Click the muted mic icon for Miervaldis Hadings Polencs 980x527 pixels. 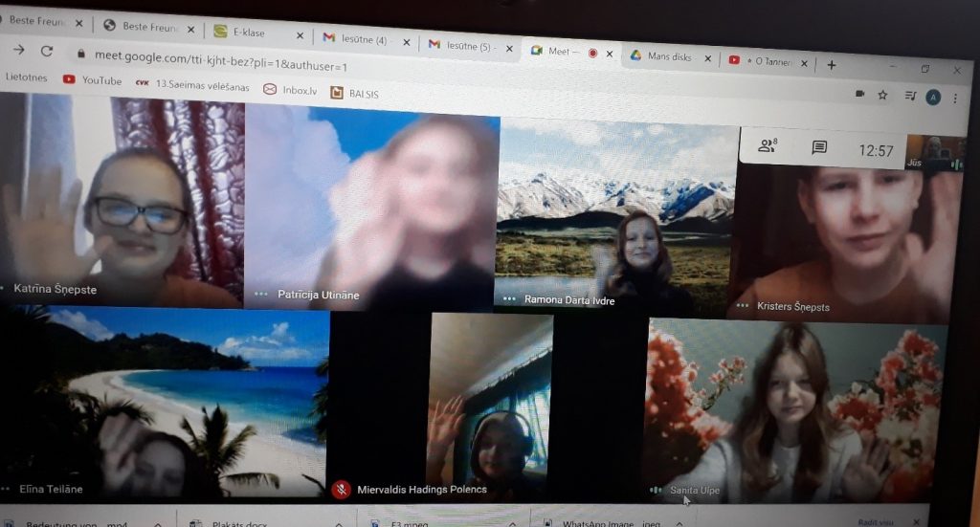point(341,489)
